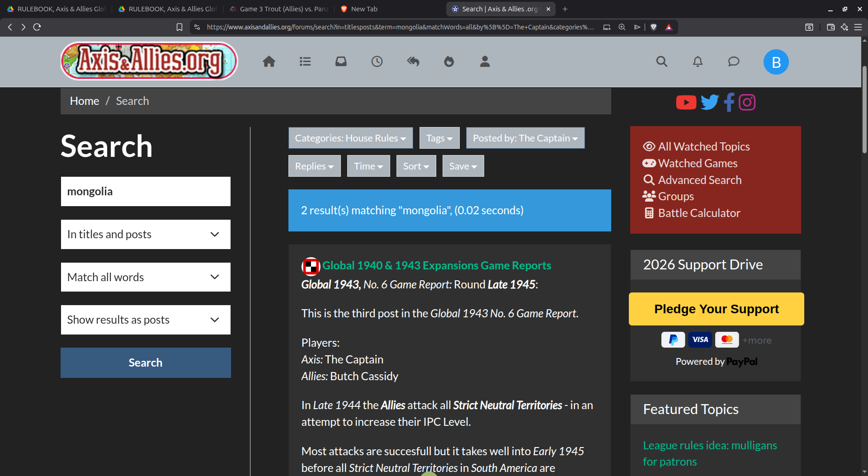Image resolution: width=868 pixels, height=476 pixels.
Task: Open the Battle Calculator in the sidebar
Action: 698,212
